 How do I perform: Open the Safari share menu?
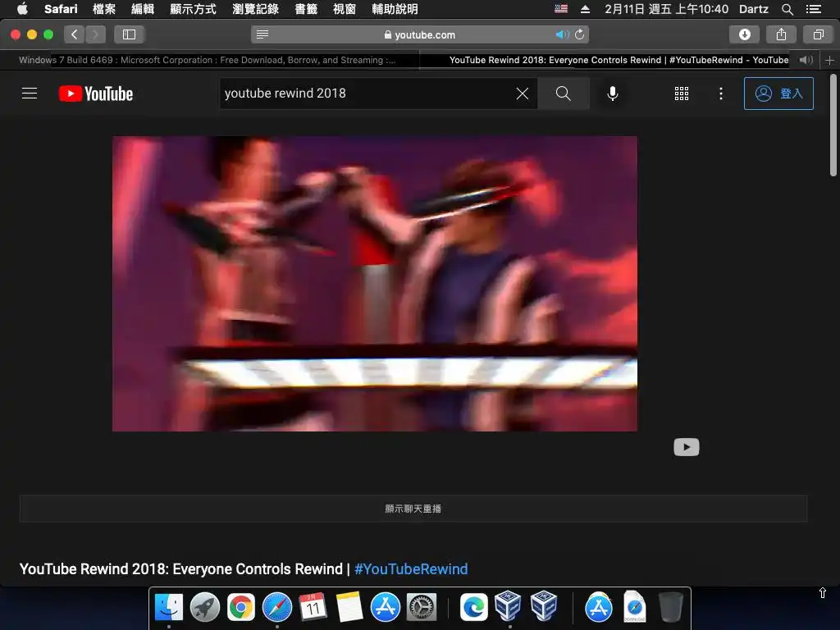[781, 34]
